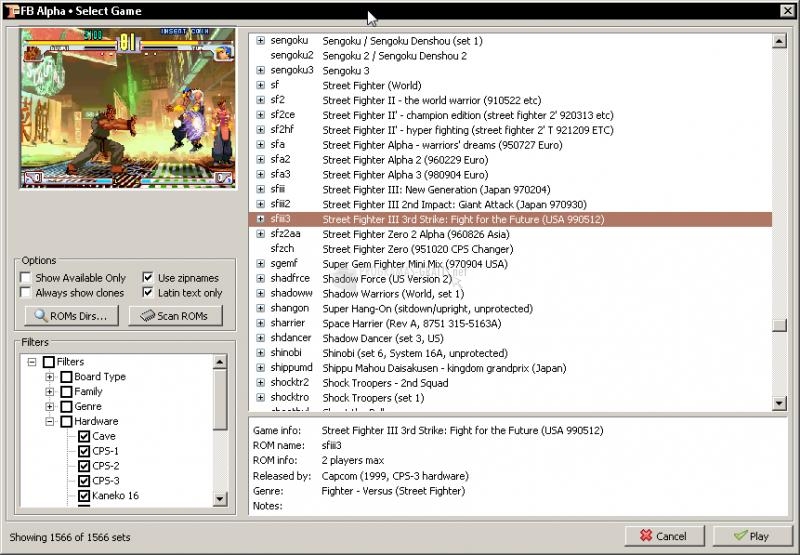Select Space Harrier (Rev A) entry

[412, 323]
